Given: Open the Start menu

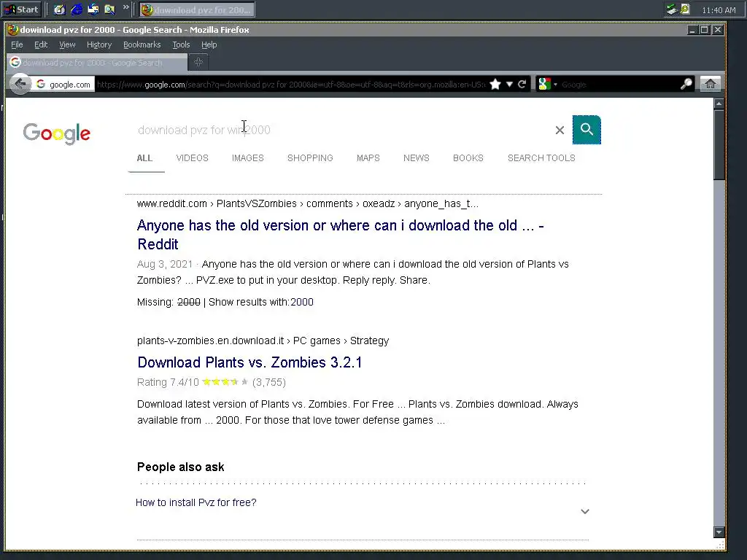Looking at the screenshot, I should click(x=21, y=9).
